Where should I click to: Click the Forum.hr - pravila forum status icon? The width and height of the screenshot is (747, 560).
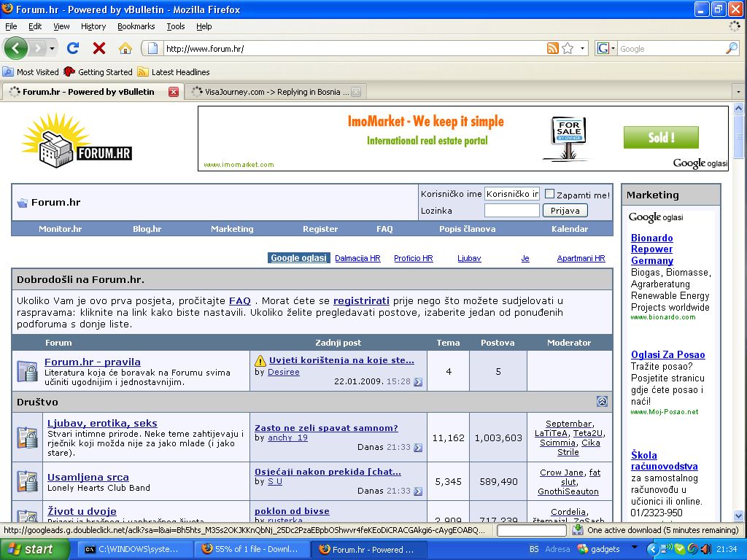[x=27, y=371]
